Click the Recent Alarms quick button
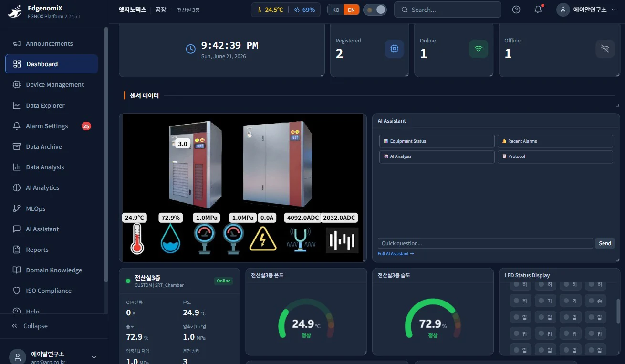 555,141
